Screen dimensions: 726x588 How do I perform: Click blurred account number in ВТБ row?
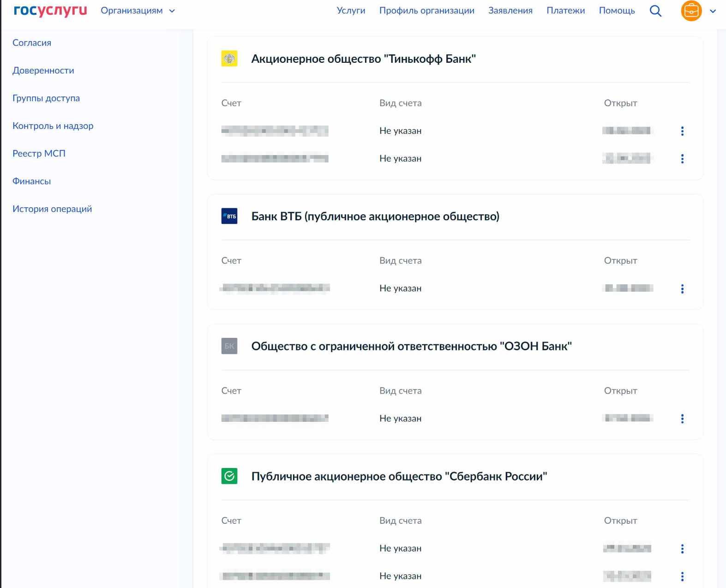click(275, 288)
